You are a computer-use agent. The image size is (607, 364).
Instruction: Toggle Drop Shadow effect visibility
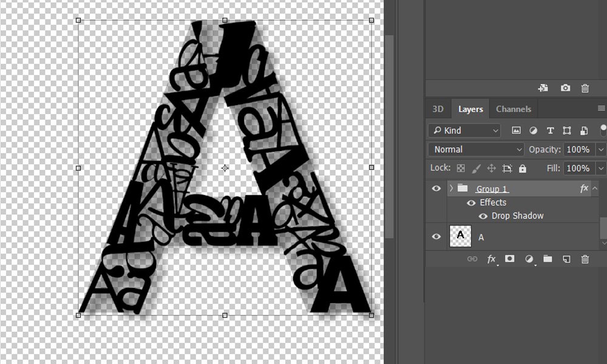click(483, 216)
